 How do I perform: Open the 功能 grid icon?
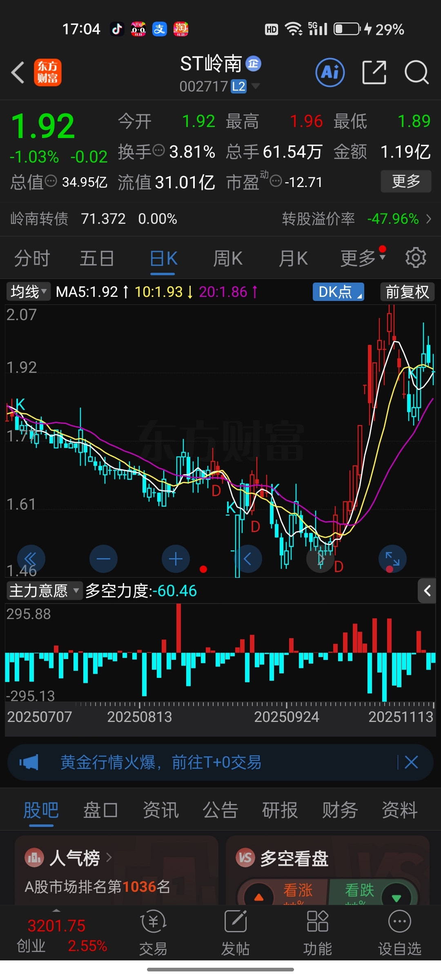pyautogui.click(x=318, y=922)
